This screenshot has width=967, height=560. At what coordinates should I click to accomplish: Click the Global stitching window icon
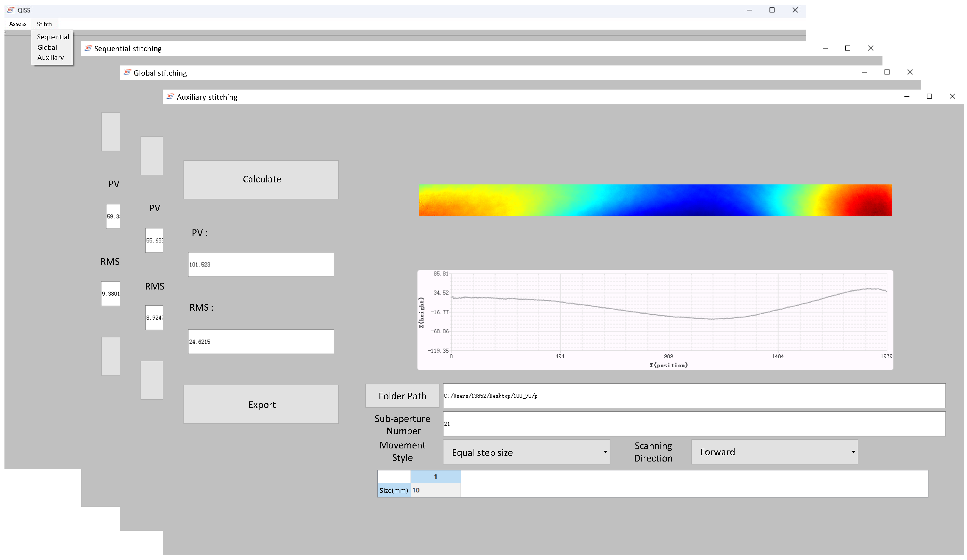[127, 73]
